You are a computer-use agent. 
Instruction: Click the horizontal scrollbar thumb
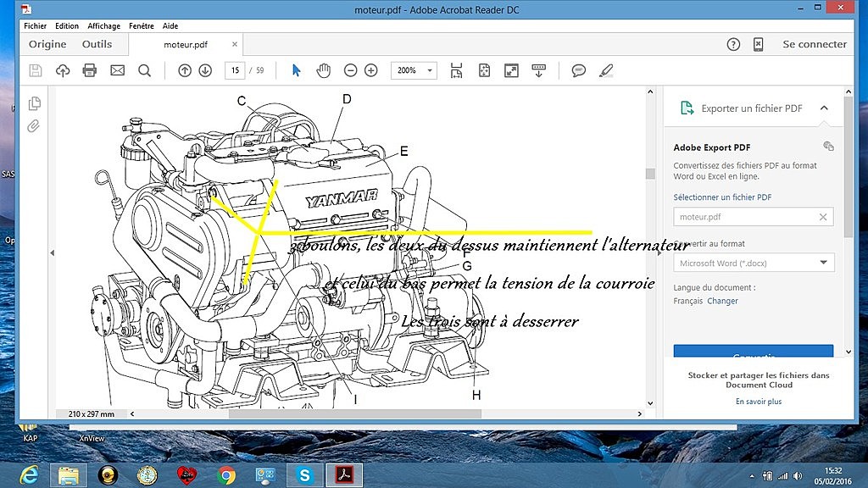(355, 413)
